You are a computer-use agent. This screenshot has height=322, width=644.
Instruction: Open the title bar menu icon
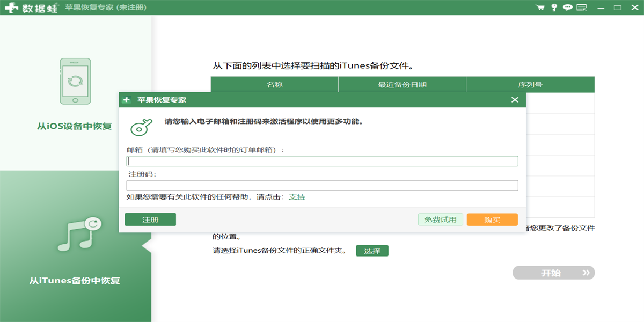point(581,8)
